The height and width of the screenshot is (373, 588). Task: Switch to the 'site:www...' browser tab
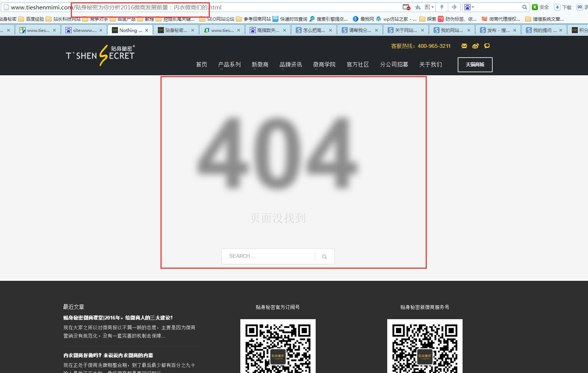84,30
